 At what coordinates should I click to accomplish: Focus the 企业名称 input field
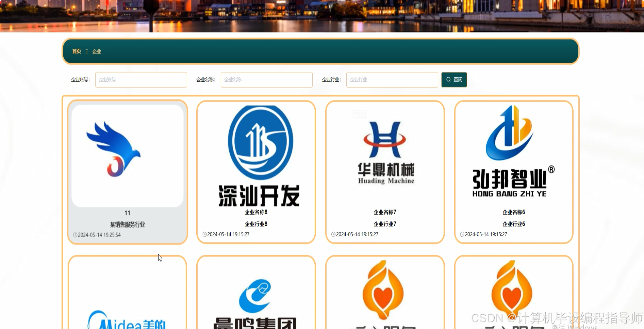pos(267,80)
